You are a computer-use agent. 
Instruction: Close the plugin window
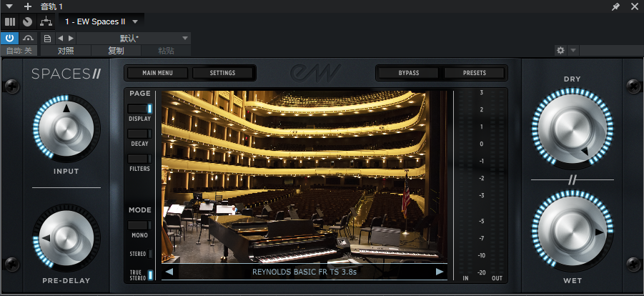(635, 6)
